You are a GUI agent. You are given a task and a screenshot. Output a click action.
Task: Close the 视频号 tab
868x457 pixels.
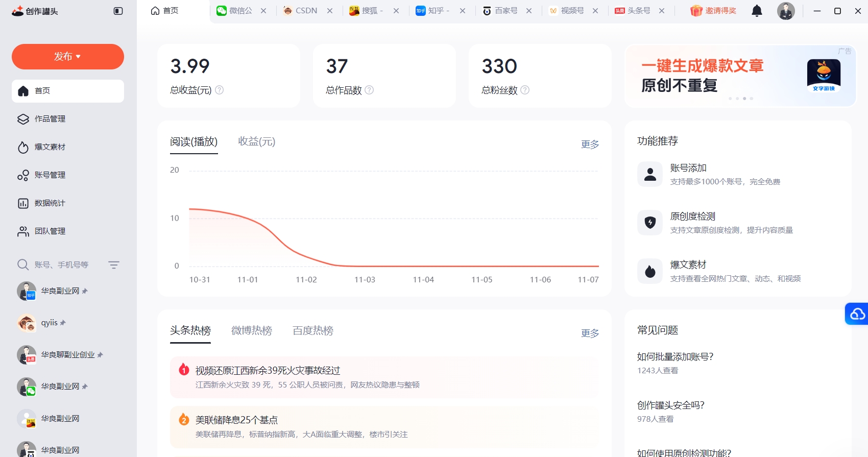[x=595, y=11]
